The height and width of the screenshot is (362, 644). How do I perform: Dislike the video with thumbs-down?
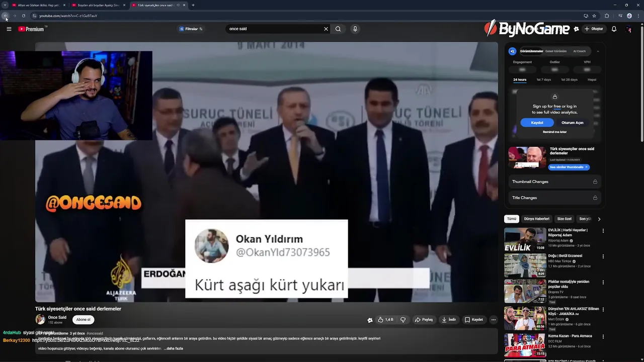[x=403, y=320]
